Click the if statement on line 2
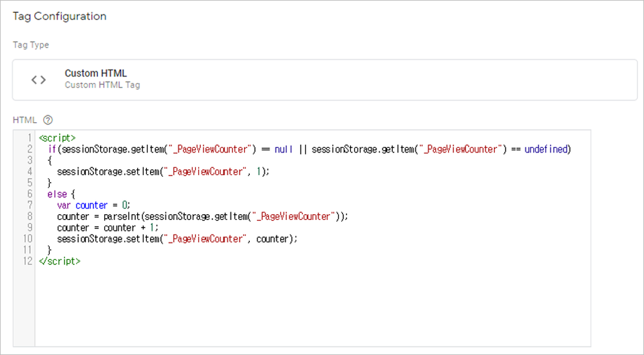 click(x=310, y=149)
